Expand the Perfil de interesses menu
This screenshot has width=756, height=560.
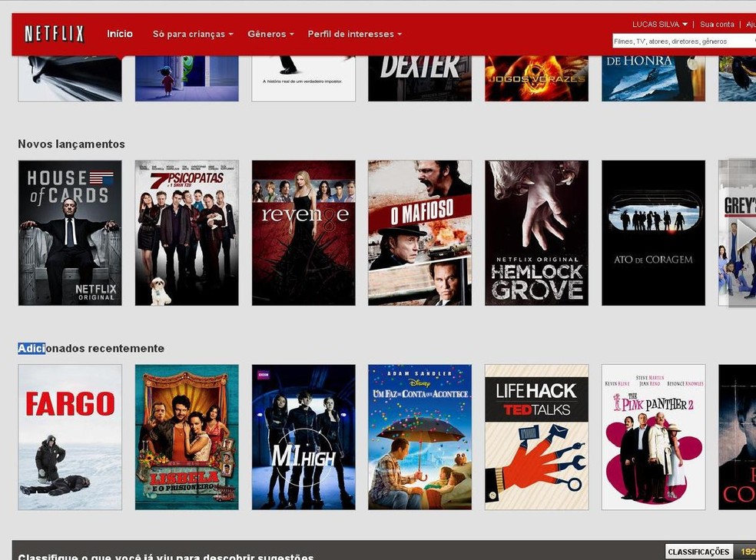click(353, 34)
